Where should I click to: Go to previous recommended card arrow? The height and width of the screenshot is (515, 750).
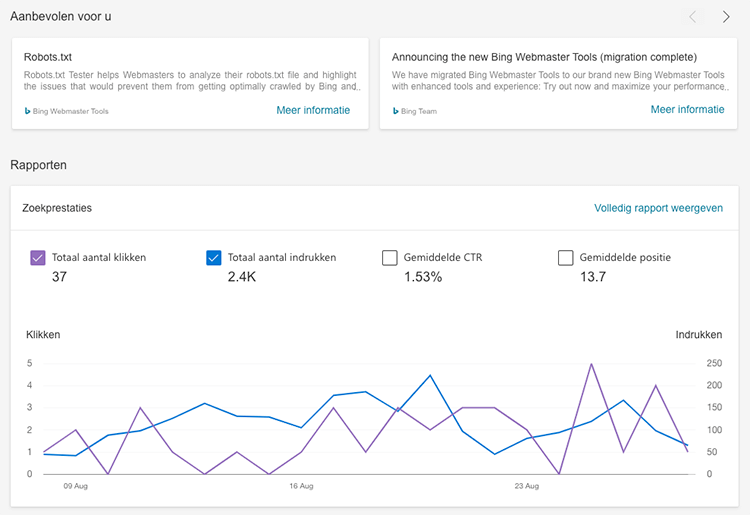[x=692, y=17]
